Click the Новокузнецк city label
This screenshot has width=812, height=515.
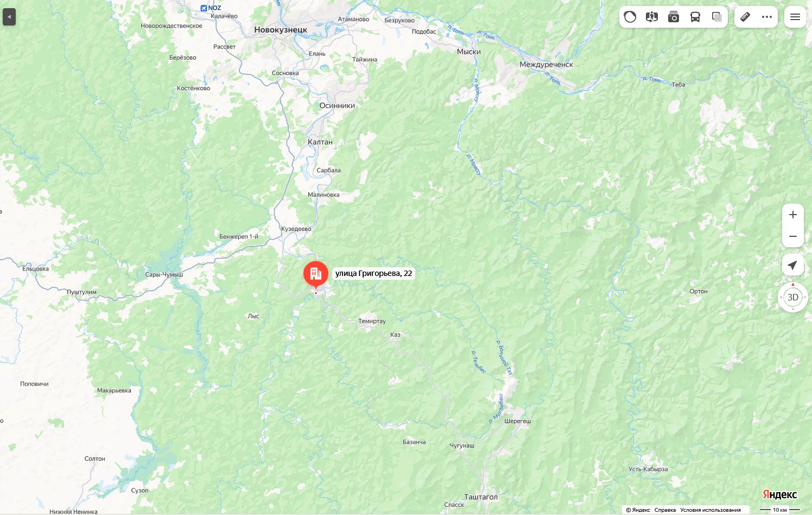(x=281, y=30)
